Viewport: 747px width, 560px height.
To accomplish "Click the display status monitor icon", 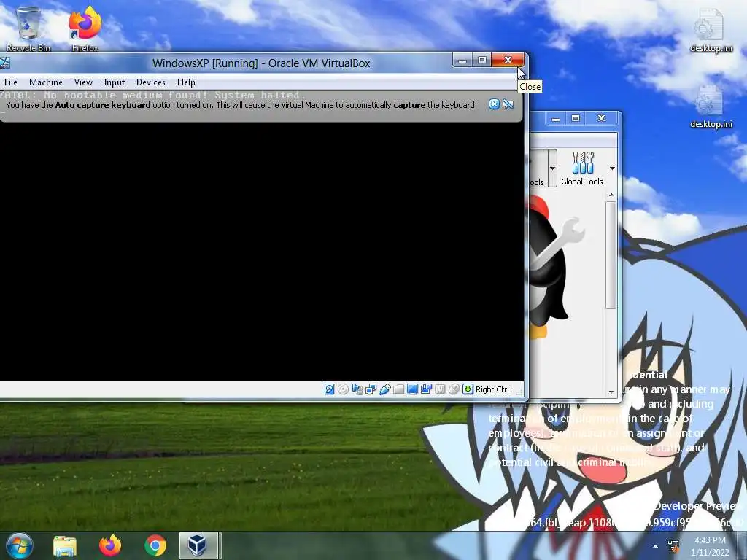I will pyautogui.click(x=413, y=389).
